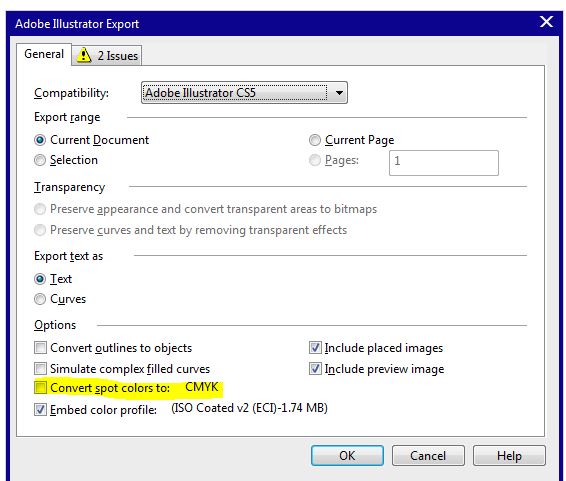Enable Simulate complex filled curves
Viewport: 566px width, 481px height.
(x=40, y=369)
